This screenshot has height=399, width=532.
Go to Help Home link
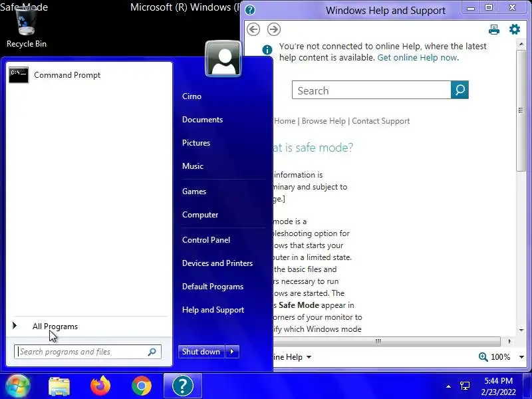tap(285, 121)
